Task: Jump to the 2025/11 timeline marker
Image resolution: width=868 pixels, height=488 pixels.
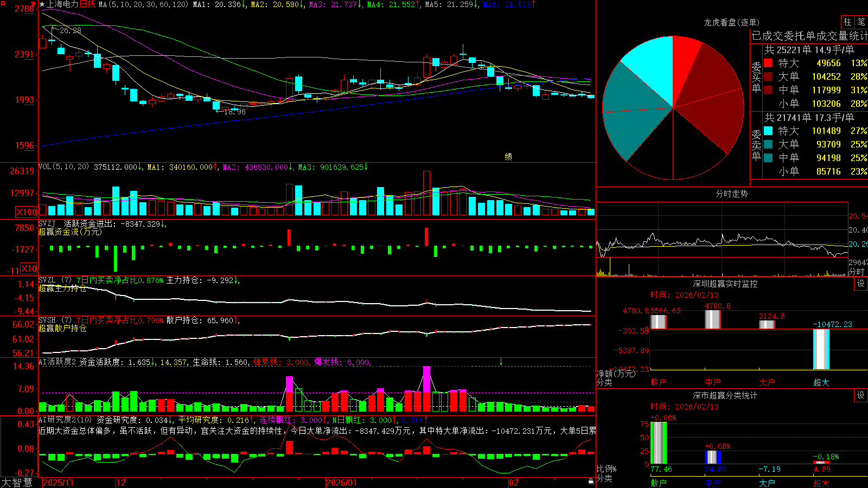Action: (58, 483)
